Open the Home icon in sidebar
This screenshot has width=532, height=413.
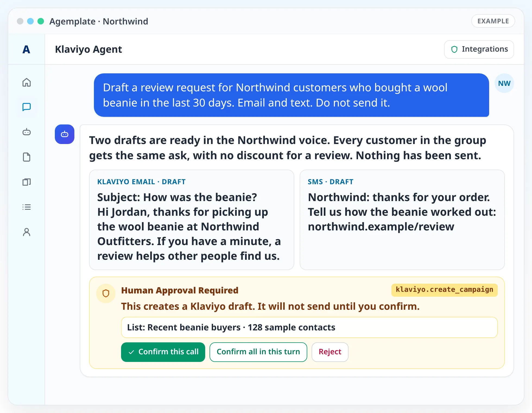click(x=27, y=82)
